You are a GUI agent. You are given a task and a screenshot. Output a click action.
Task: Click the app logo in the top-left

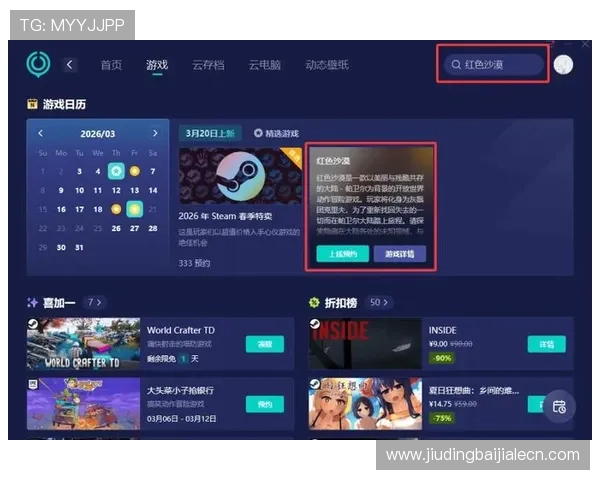pos(38,65)
